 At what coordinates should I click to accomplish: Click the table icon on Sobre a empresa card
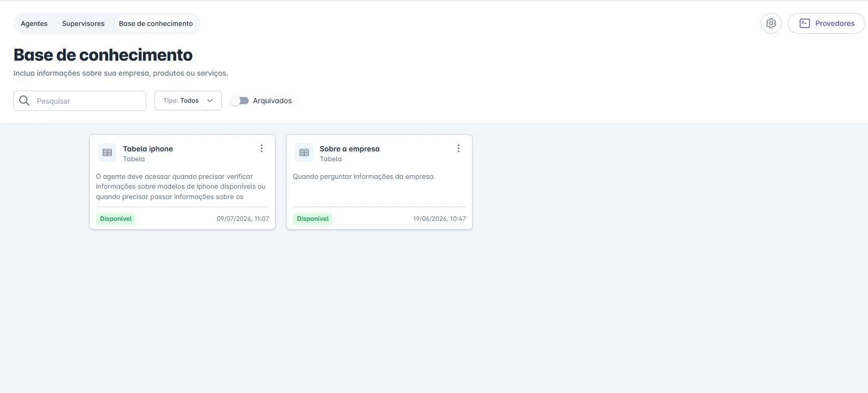coord(304,152)
